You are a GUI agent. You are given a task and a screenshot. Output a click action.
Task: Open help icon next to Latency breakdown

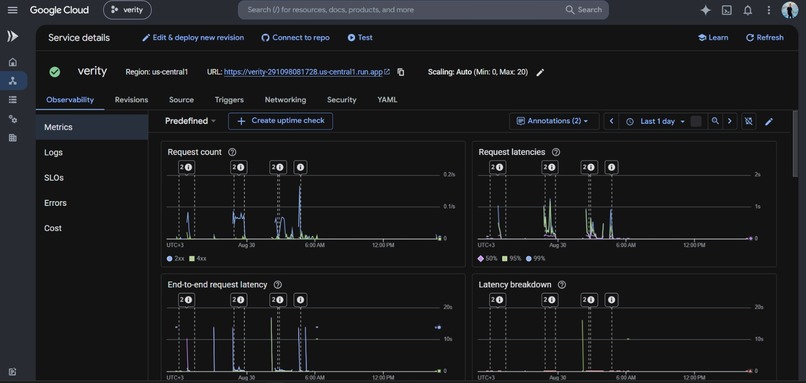pos(562,285)
